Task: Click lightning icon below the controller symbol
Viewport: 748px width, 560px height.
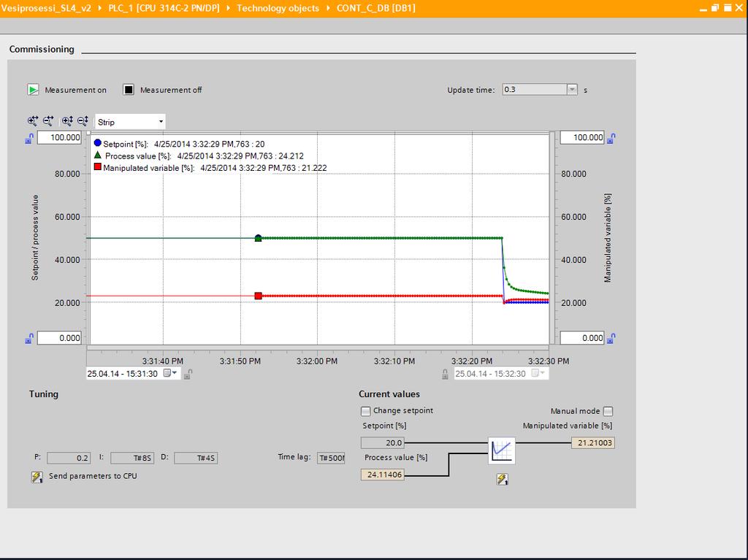Action: click(x=502, y=479)
